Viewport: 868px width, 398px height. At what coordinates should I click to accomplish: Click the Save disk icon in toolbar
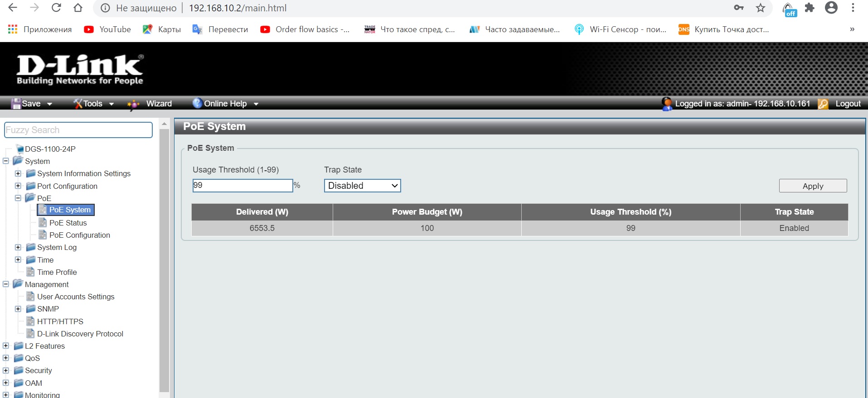pos(16,104)
